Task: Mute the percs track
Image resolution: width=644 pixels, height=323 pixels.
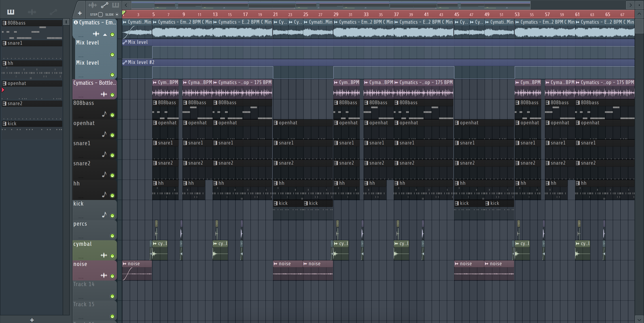Action: coord(112,236)
